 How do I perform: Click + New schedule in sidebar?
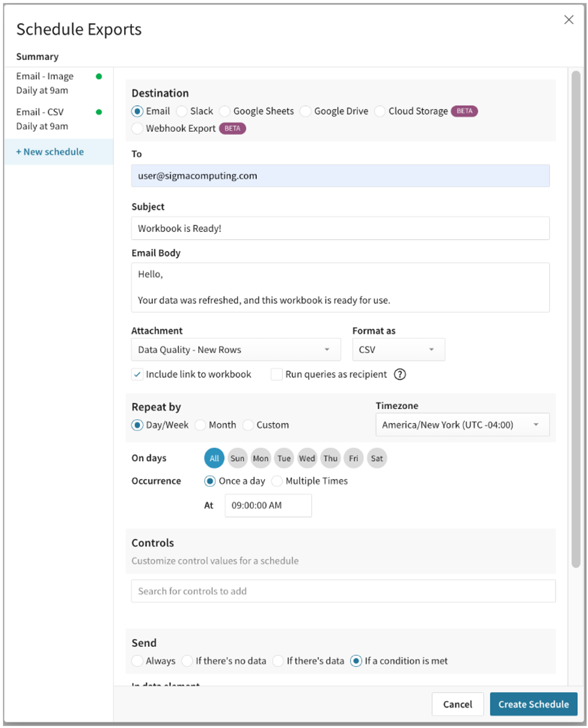(59, 152)
